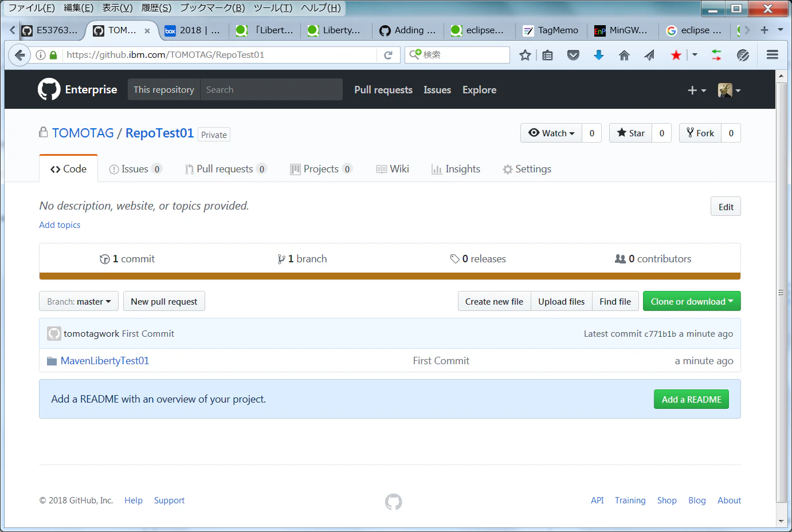Screen dimensions: 792x532
Task: Click the page vertical scrollbar
Action: (x=781, y=292)
